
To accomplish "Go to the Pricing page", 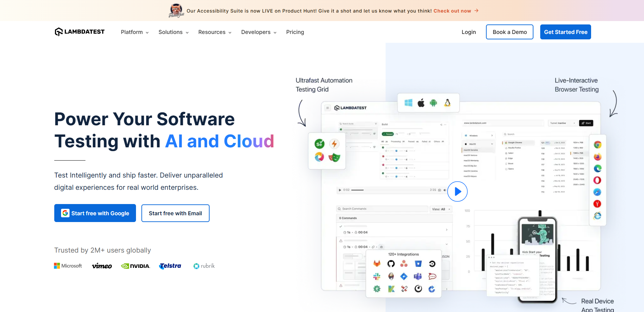I will pyautogui.click(x=295, y=32).
